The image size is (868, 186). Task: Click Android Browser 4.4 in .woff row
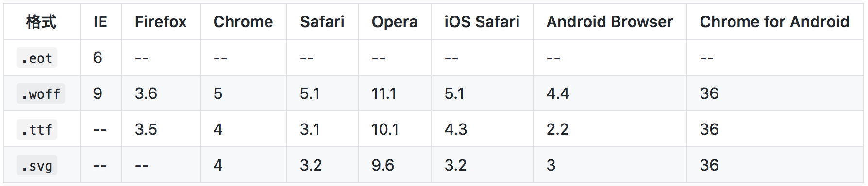(558, 93)
